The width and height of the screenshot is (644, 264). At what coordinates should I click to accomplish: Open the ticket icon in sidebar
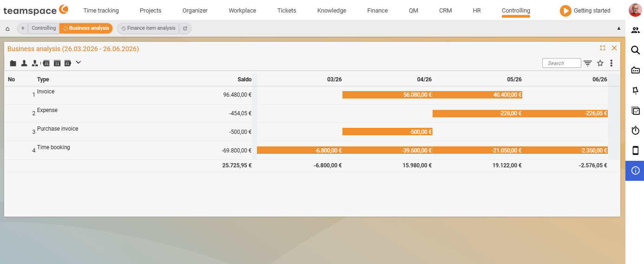click(636, 70)
